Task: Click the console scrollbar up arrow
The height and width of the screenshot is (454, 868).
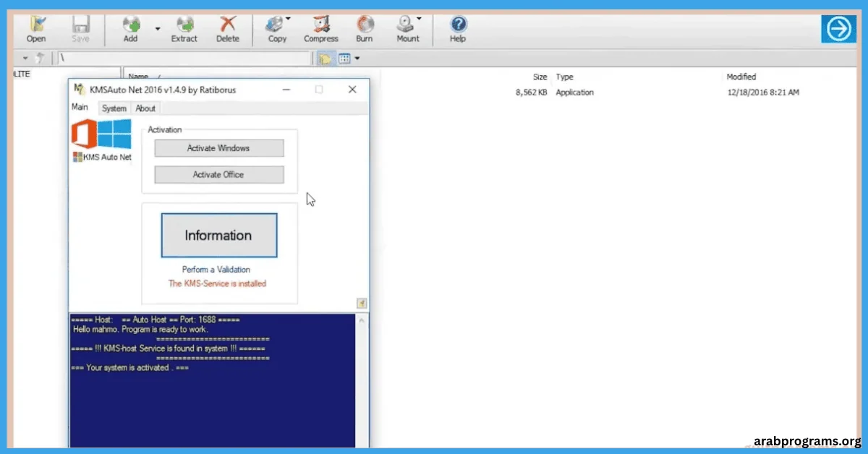Action: 362,319
